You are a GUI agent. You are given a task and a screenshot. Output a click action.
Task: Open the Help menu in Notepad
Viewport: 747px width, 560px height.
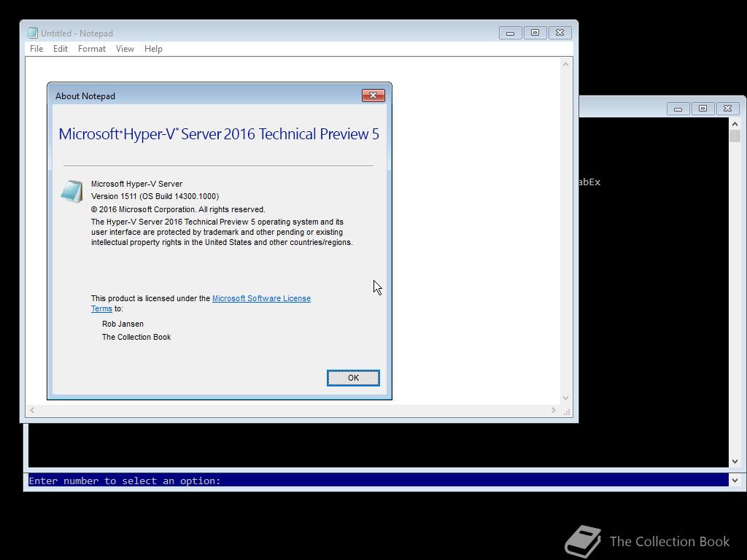153,49
